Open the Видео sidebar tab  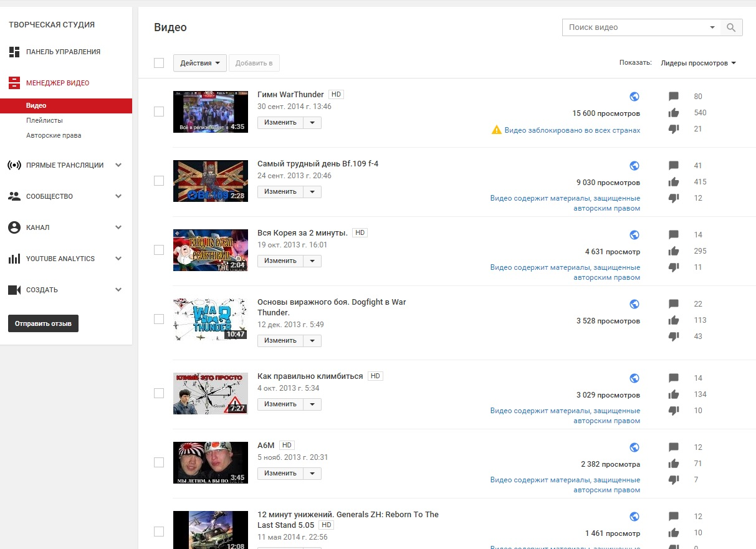click(66, 106)
